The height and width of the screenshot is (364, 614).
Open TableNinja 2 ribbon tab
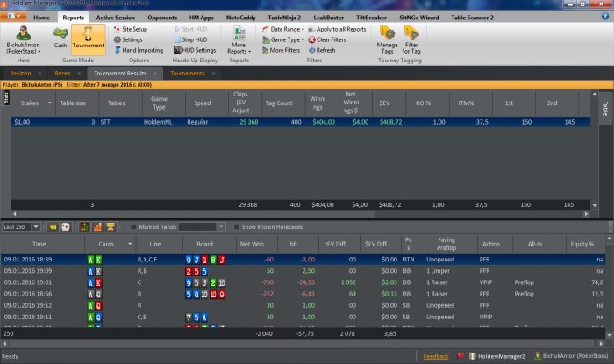pos(284,18)
